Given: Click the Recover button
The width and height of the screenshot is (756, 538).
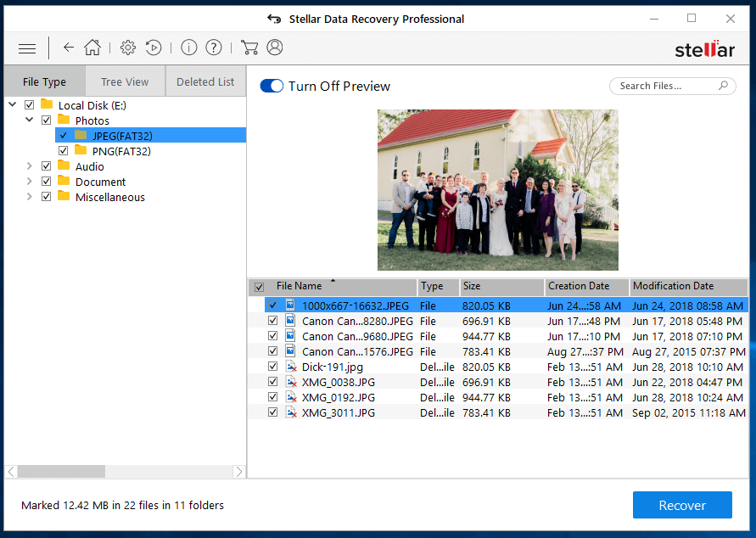Looking at the screenshot, I should (x=682, y=505).
